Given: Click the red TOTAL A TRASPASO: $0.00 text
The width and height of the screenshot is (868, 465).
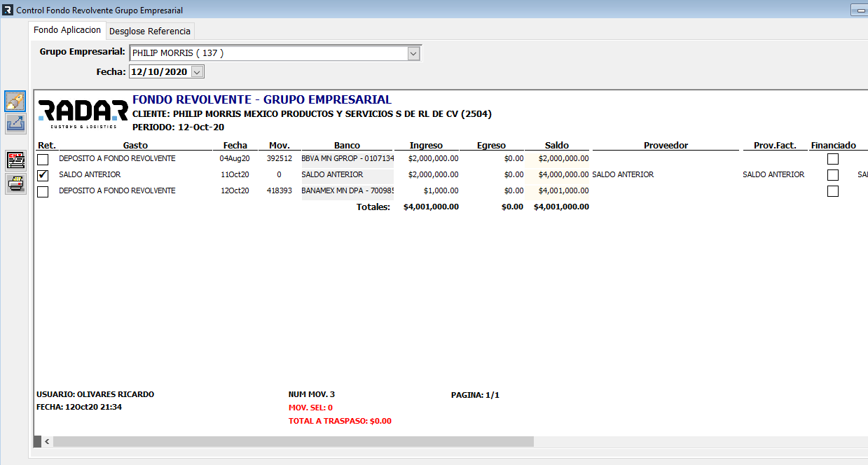Looking at the screenshot, I should tap(340, 421).
